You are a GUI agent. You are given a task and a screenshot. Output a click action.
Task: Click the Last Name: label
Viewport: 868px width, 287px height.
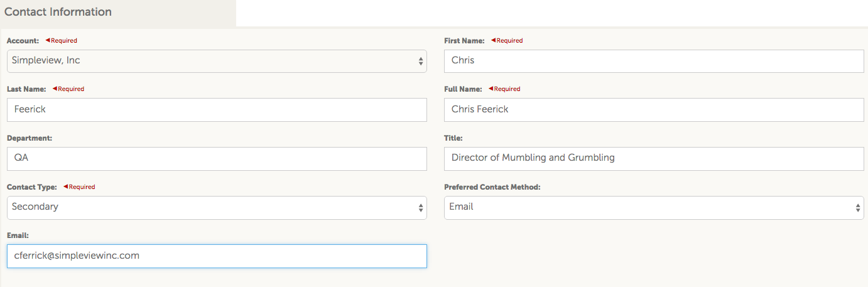26,89
